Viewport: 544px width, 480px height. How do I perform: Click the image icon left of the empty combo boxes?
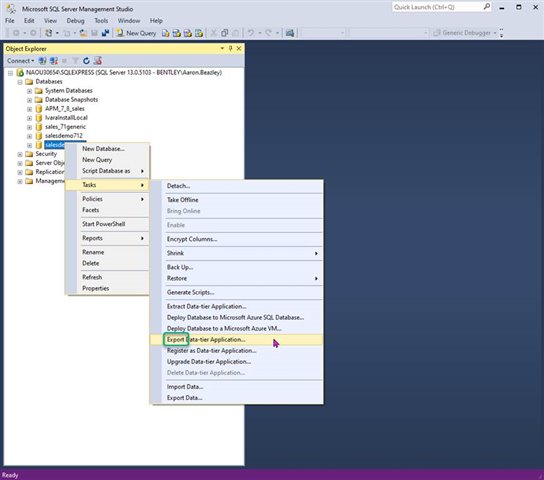click(x=290, y=33)
